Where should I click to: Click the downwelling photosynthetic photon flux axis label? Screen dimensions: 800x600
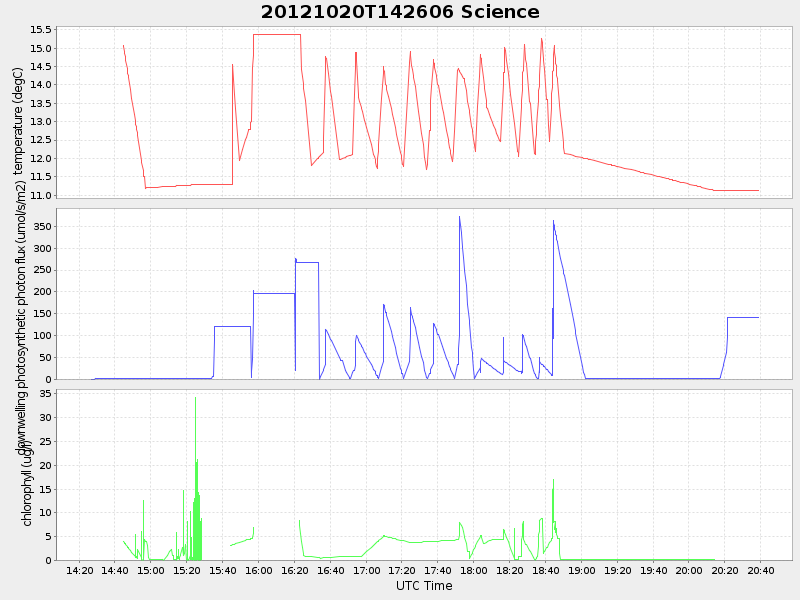(21, 317)
